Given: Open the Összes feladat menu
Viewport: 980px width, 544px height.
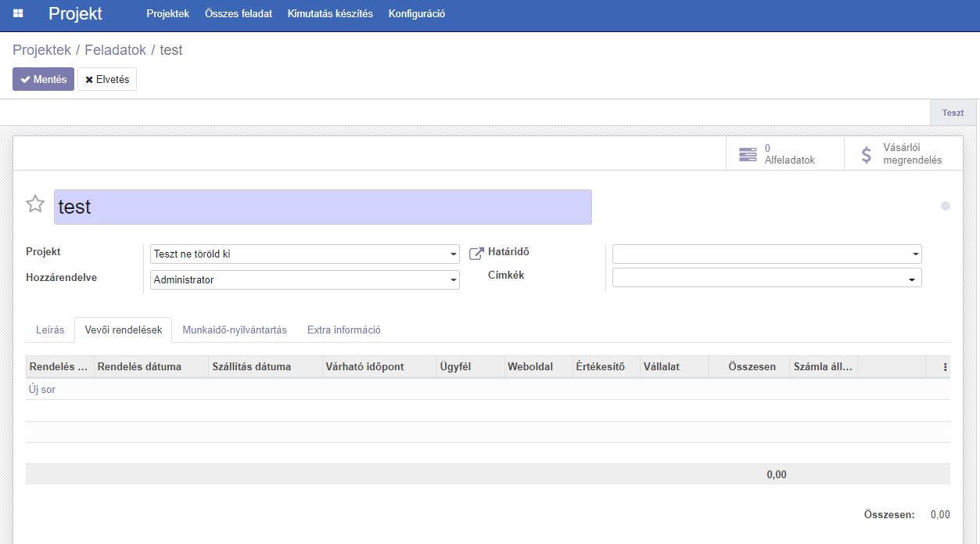Looking at the screenshot, I should [x=239, y=14].
